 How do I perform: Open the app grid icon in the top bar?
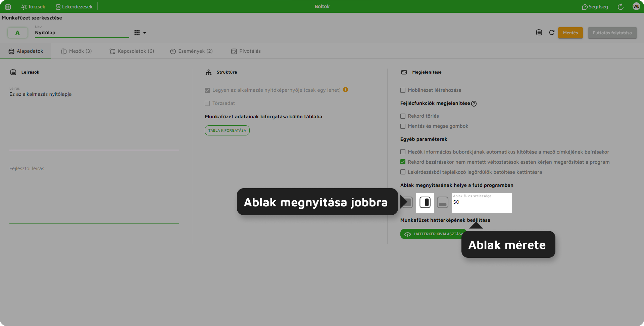(8, 7)
